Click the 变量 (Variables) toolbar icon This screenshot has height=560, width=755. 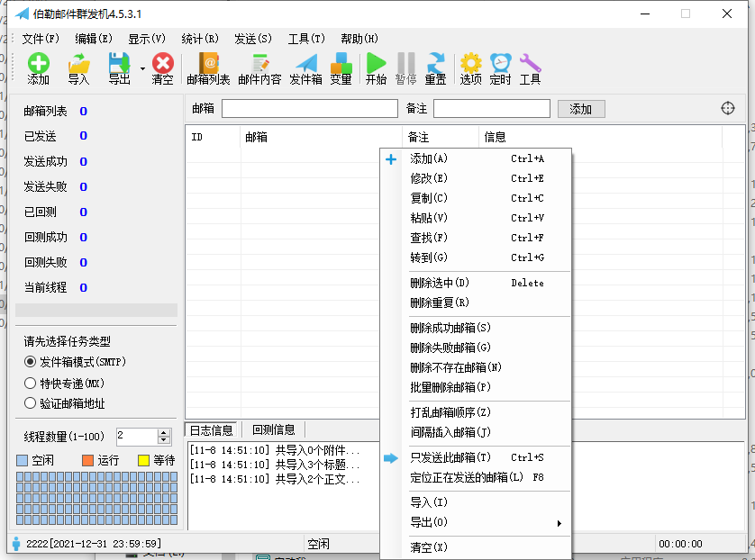[341, 68]
